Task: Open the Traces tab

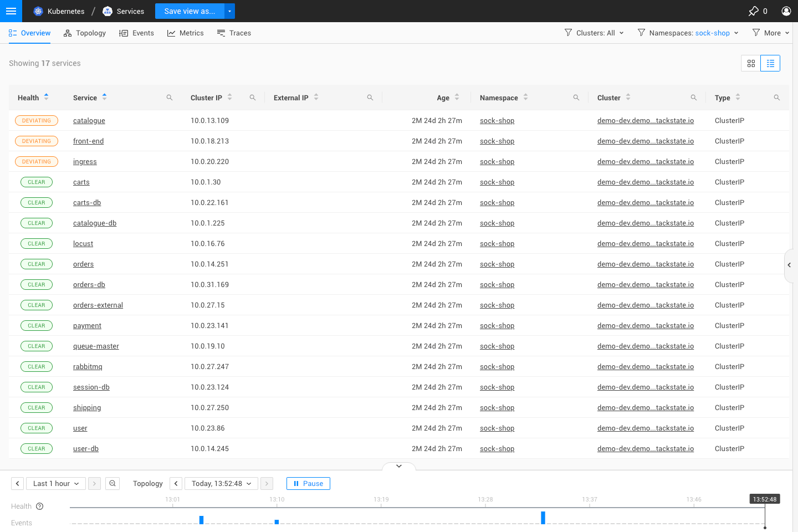Action: point(234,33)
